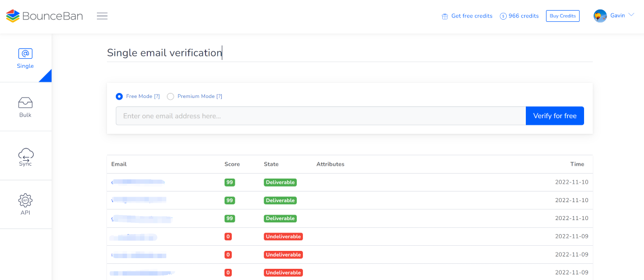Open Bulk verification inbox icon
The height and width of the screenshot is (280, 644).
click(x=25, y=102)
